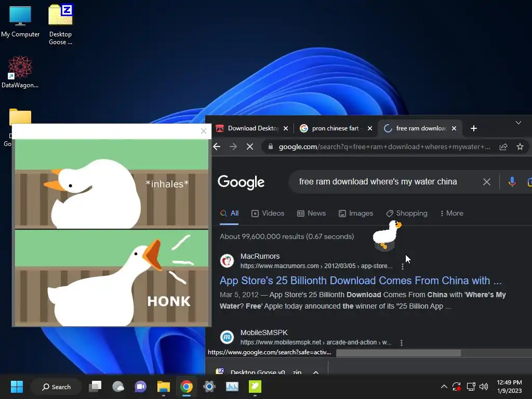Open Chrome from the taskbar

tap(187, 387)
